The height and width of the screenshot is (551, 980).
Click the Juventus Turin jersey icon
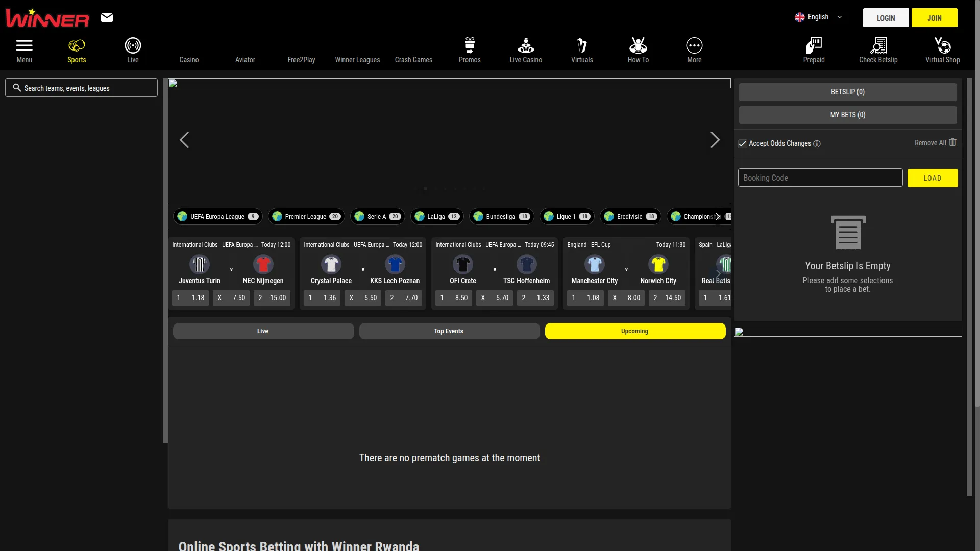coord(200,264)
